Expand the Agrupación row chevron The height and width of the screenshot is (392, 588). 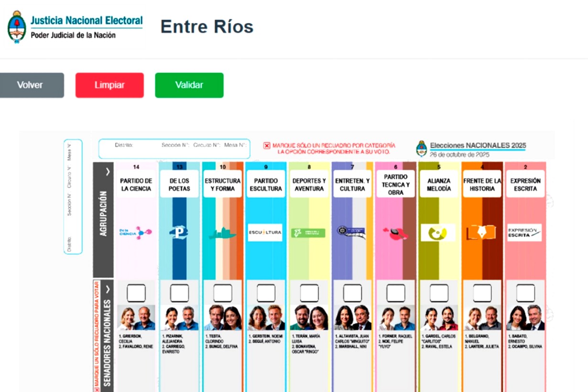[x=108, y=172]
